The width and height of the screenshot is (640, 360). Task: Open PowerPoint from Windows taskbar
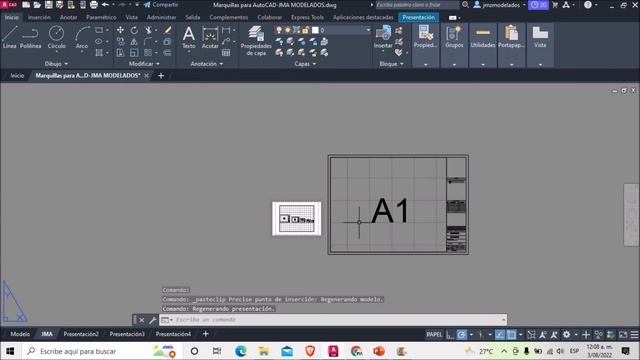pyautogui.click(x=379, y=351)
